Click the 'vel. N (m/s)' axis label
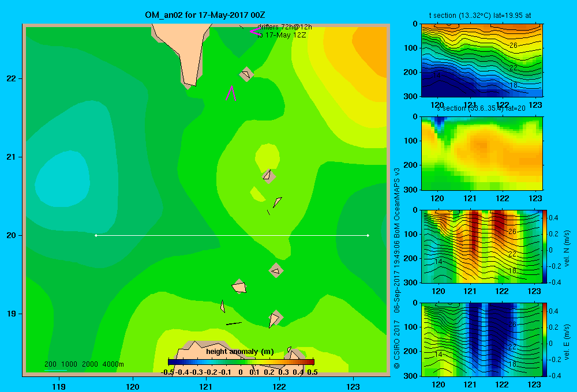 pyautogui.click(x=567, y=248)
